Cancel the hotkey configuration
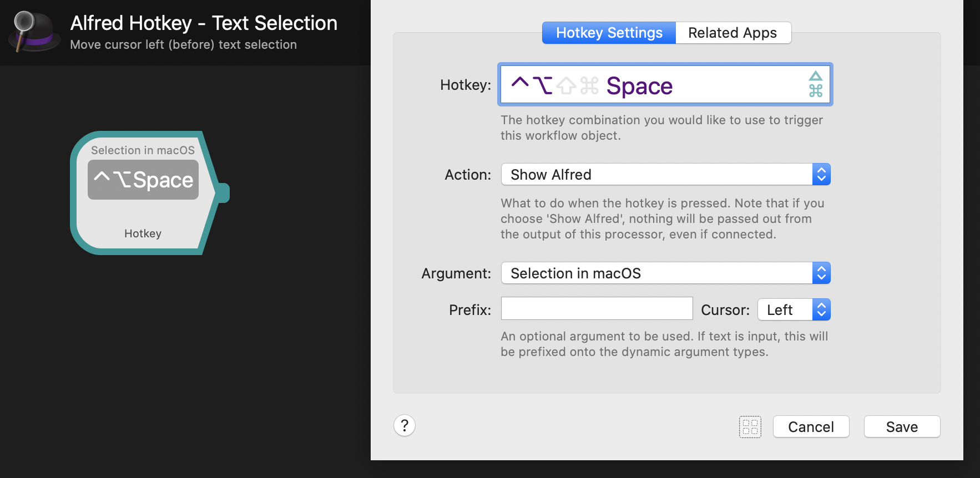This screenshot has width=980, height=478. pos(811,427)
